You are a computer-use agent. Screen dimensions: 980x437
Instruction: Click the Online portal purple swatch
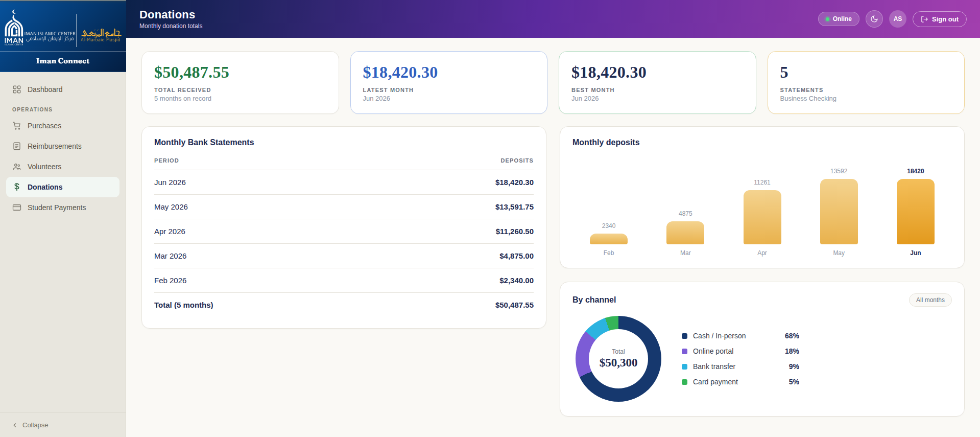(685, 351)
